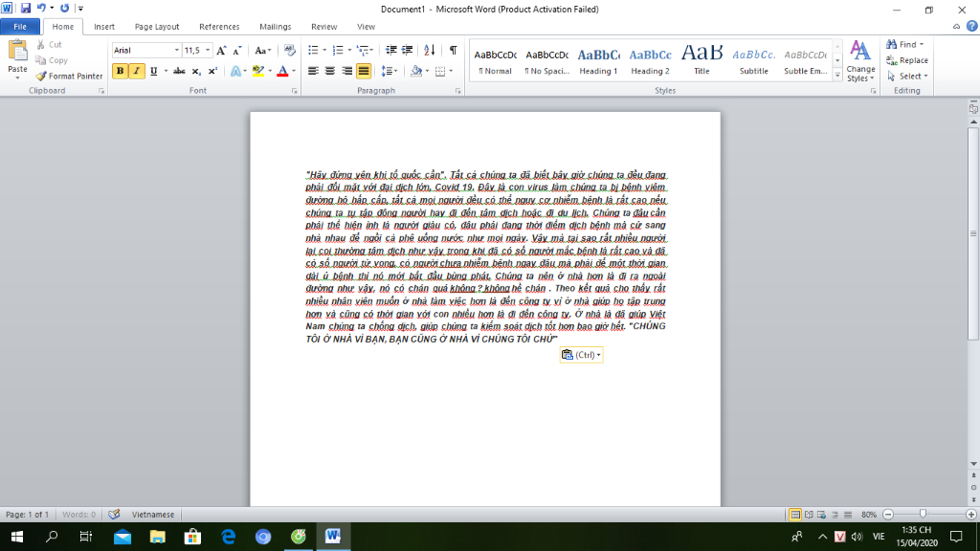Apply the red font color
The height and width of the screenshot is (551, 980).
pos(282,71)
